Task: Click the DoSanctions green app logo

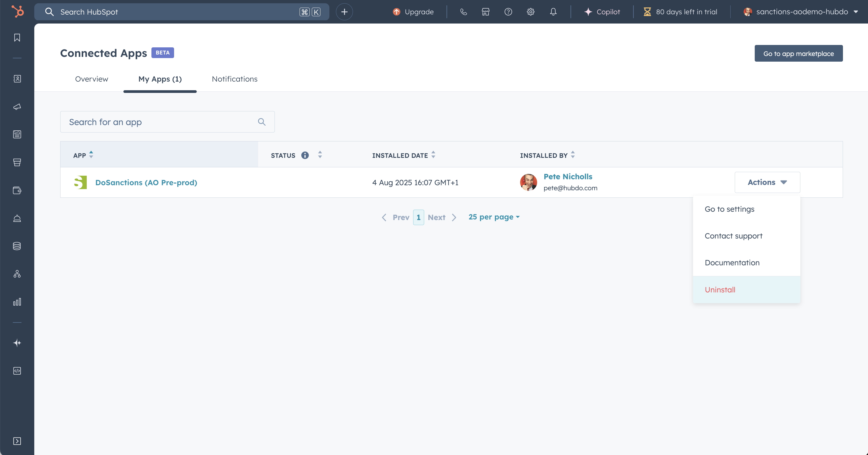Action: 80,183
